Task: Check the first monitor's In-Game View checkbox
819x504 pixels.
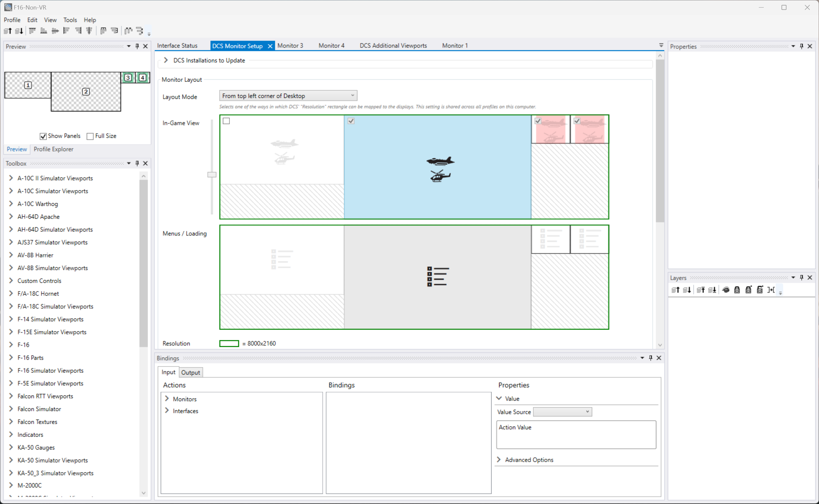Action: point(226,121)
